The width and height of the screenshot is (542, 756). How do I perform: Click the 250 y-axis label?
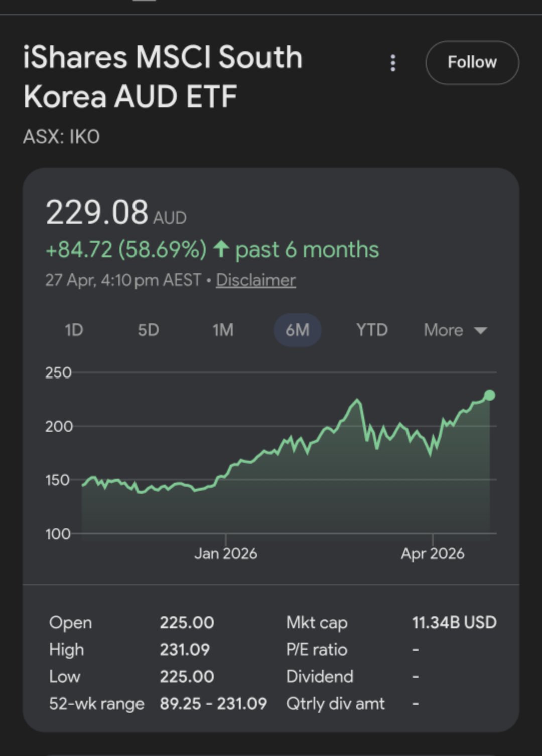[x=58, y=373]
